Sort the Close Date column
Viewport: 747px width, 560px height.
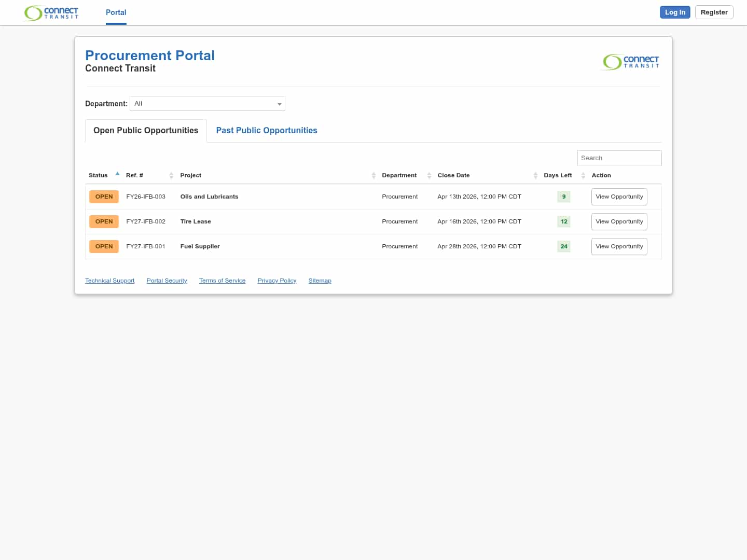tap(536, 175)
